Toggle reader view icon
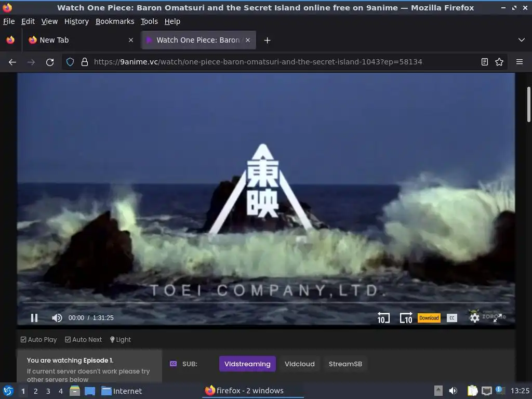Image resolution: width=532 pixels, height=399 pixels. pyautogui.click(x=485, y=62)
